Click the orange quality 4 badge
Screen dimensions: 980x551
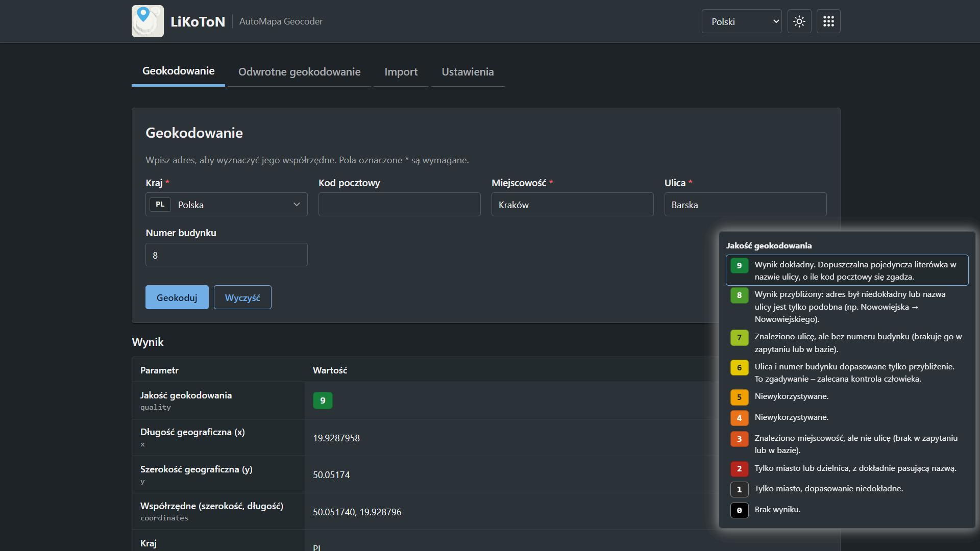coord(739,418)
